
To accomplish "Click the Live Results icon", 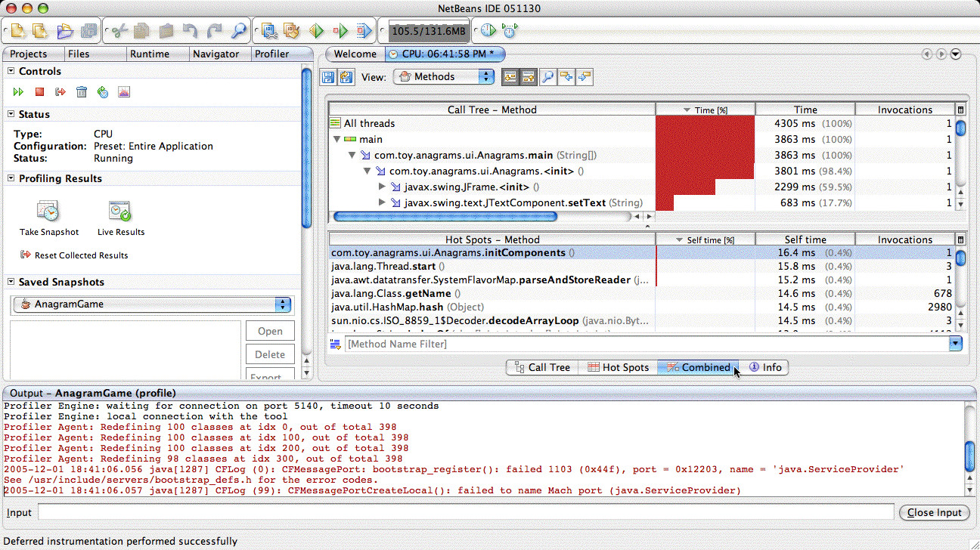I will coord(120,211).
